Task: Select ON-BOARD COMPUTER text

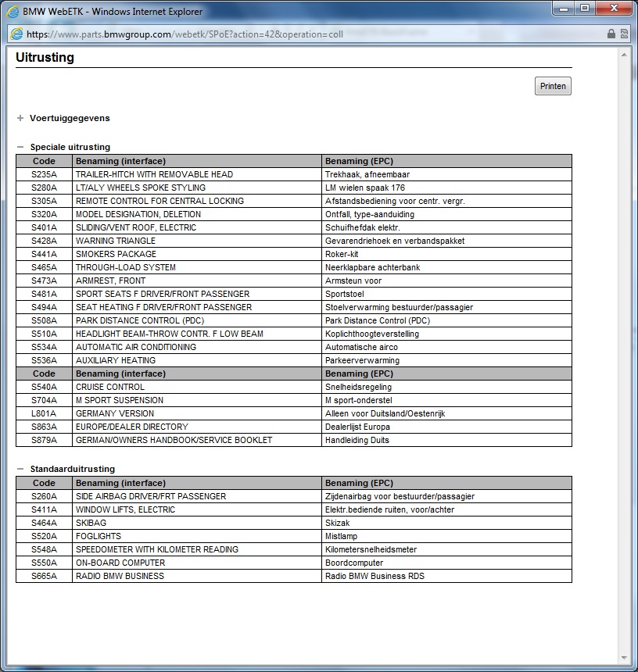Action: (x=120, y=563)
